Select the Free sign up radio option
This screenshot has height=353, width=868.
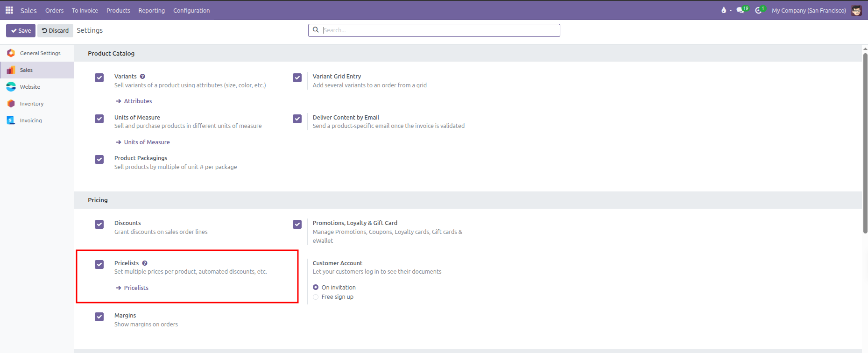click(x=316, y=297)
